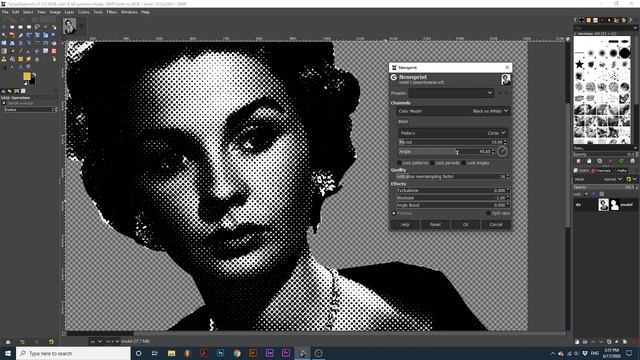This screenshot has height=360, width=640.
Task: Save current settings as named preset
Action: (x=500, y=93)
